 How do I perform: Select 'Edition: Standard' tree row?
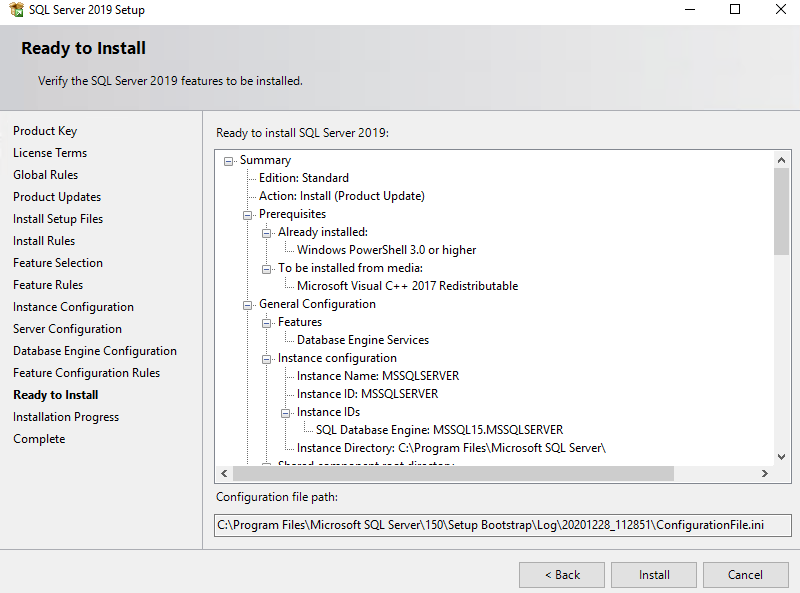click(x=304, y=178)
